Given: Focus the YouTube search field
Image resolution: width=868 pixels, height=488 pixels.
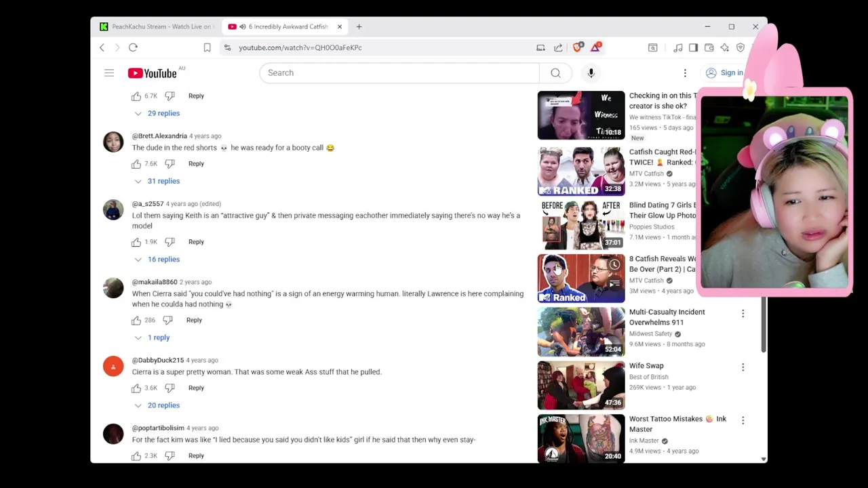Looking at the screenshot, I should click(399, 73).
